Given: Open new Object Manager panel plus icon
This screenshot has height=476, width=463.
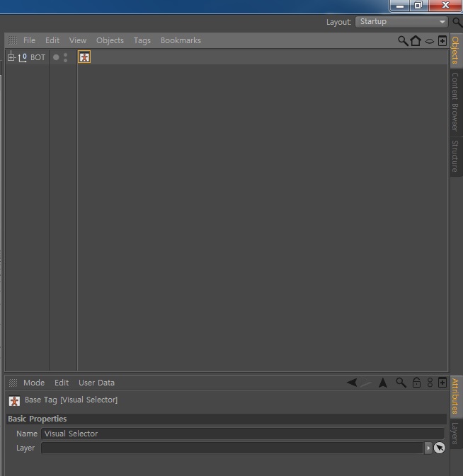Looking at the screenshot, I should (x=442, y=41).
